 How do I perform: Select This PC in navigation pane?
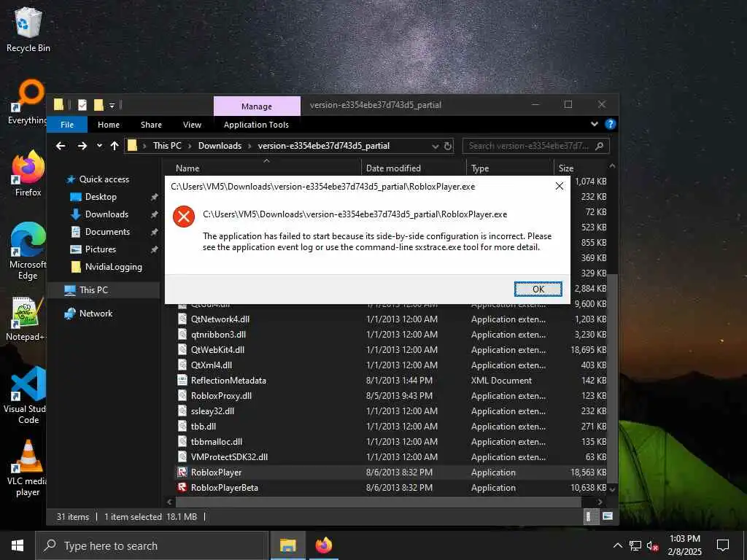click(x=93, y=290)
